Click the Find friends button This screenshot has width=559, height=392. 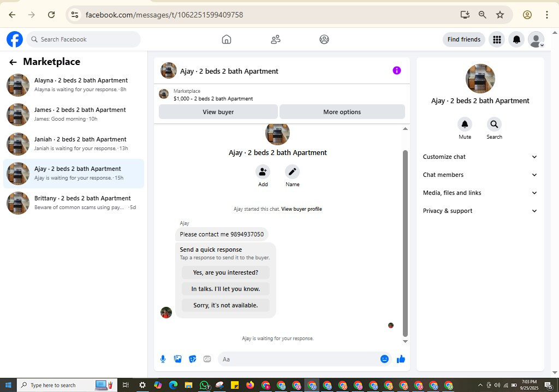(464, 39)
